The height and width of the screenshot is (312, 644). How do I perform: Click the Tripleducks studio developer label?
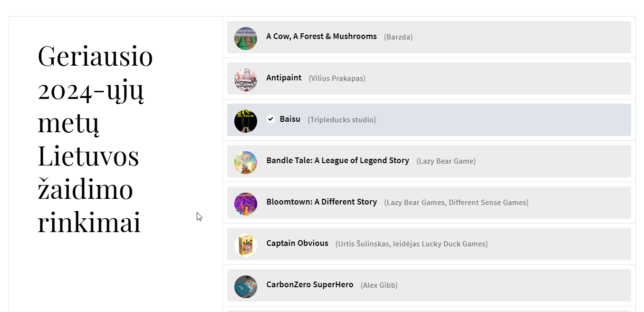pos(342,120)
